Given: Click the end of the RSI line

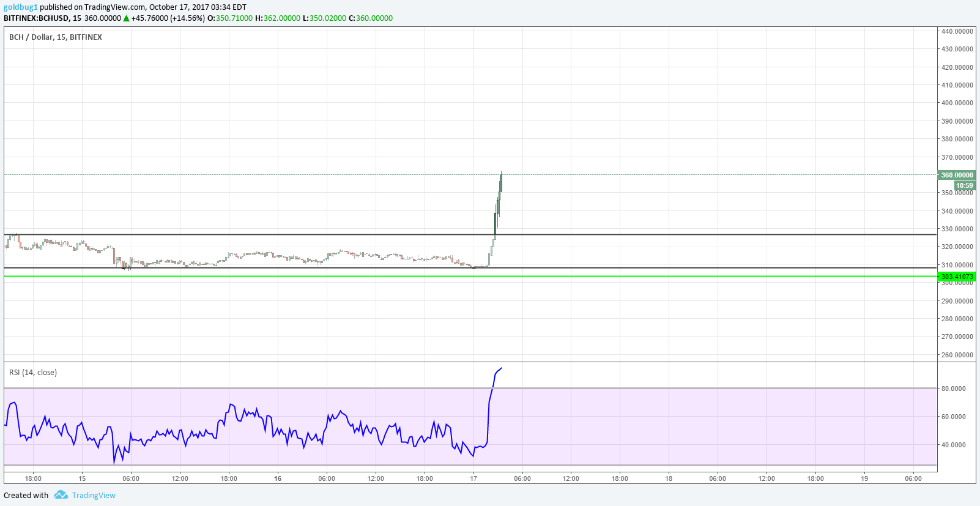Looking at the screenshot, I should [x=501, y=368].
